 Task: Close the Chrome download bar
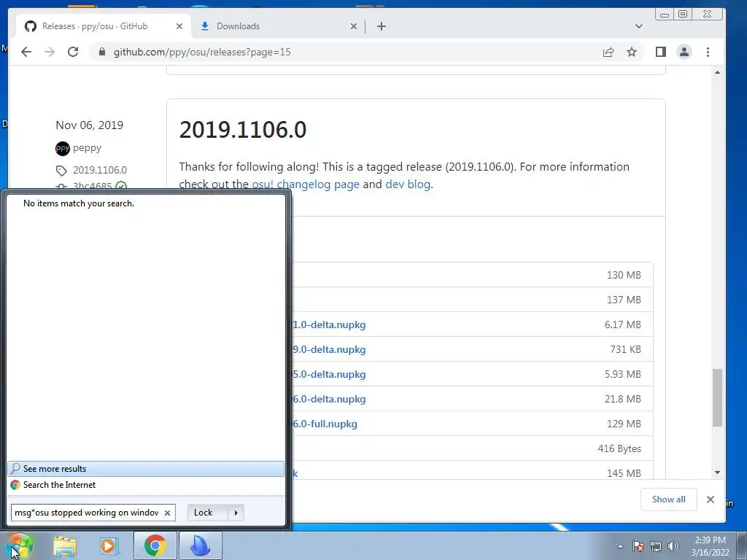(711, 499)
